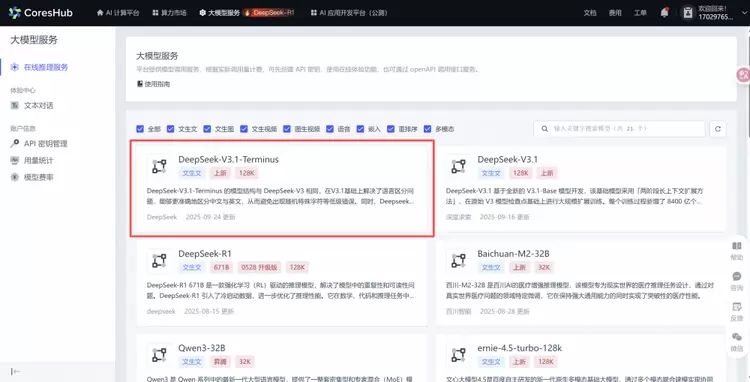750x382 pixels.
Task: Click the DeepSeek-R1 model card icon
Action: [x=159, y=261]
